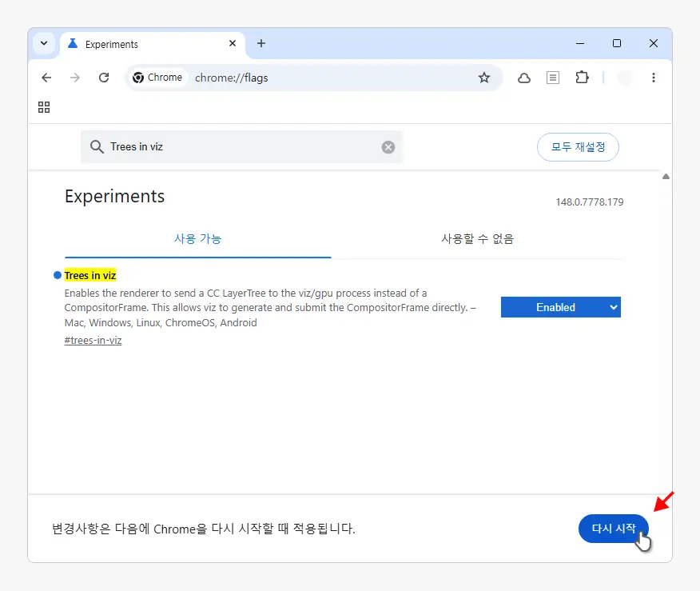
Task: Click the Trees in viz search field
Action: (241, 147)
